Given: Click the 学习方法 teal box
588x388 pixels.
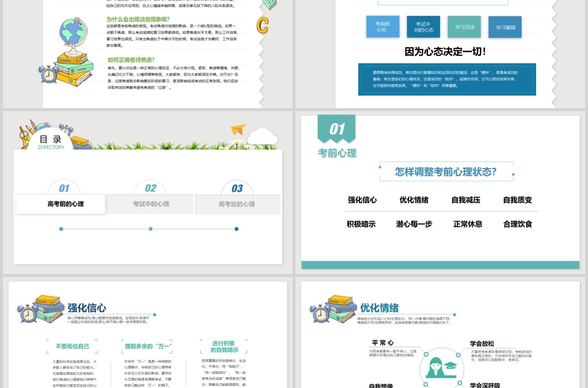Looking at the screenshot, I should pyautogui.click(x=464, y=27).
